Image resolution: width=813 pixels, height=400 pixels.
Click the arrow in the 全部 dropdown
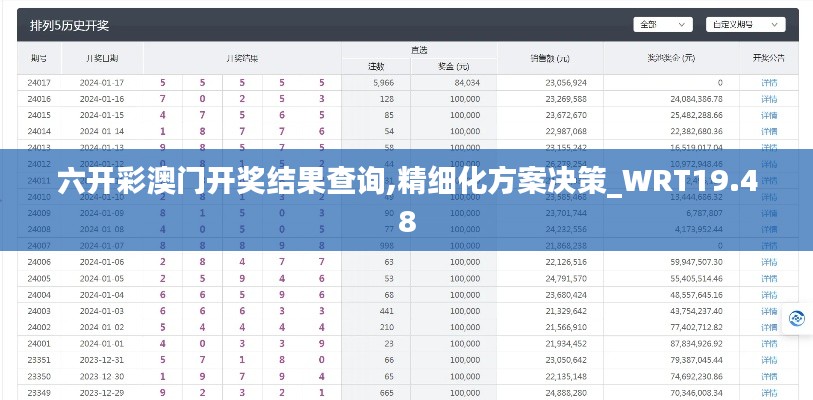[x=686, y=24]
